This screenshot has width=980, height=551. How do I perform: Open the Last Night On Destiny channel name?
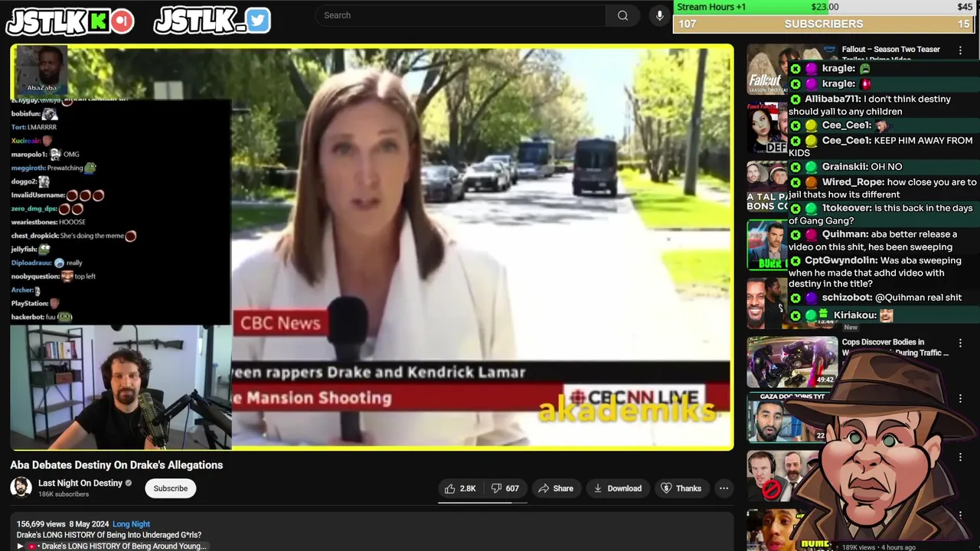pos(80,483)
